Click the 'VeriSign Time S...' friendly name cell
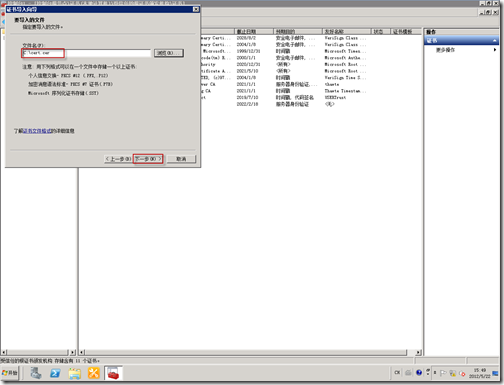504x385 pixels. point(345,78)
